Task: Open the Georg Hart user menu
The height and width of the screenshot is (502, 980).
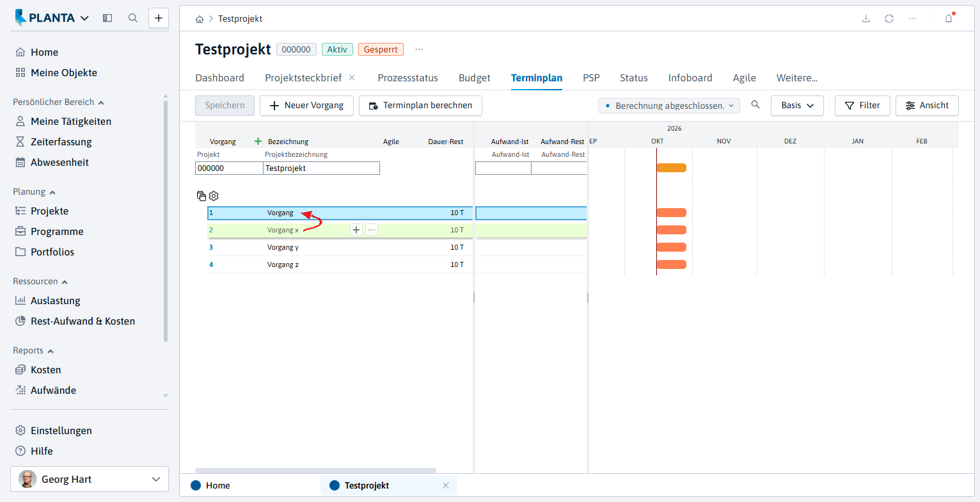Action: pos(90,479)
